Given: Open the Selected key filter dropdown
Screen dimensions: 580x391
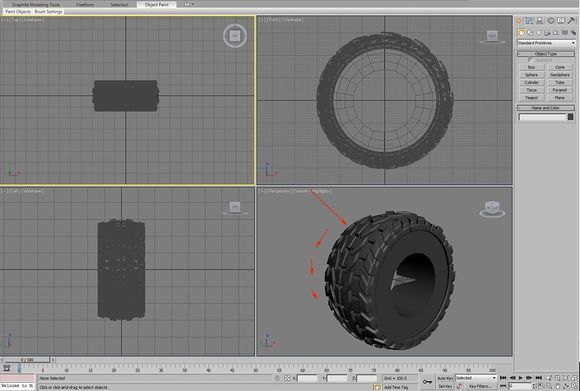Looking at the screenshot, I should 476,378.
